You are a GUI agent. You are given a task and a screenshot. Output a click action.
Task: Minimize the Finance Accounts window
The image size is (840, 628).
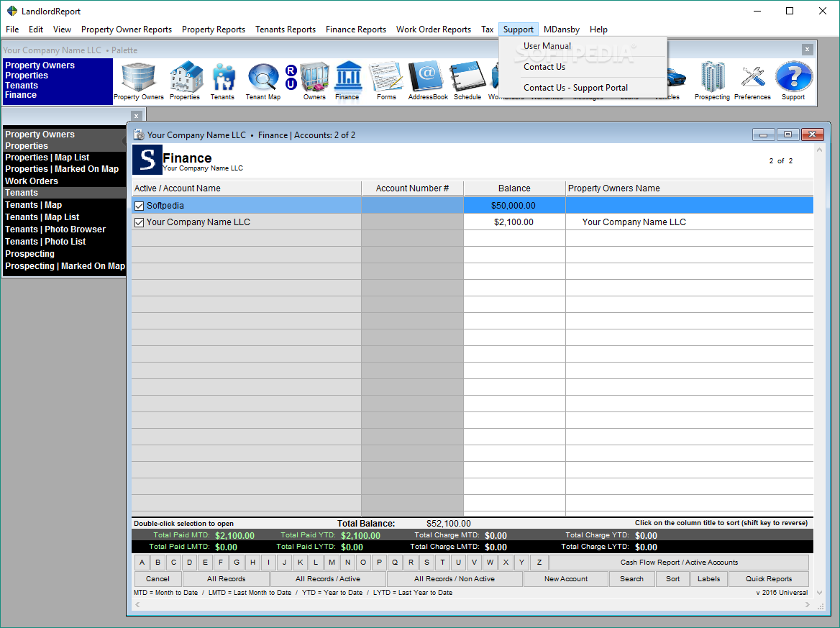[763, 135]
